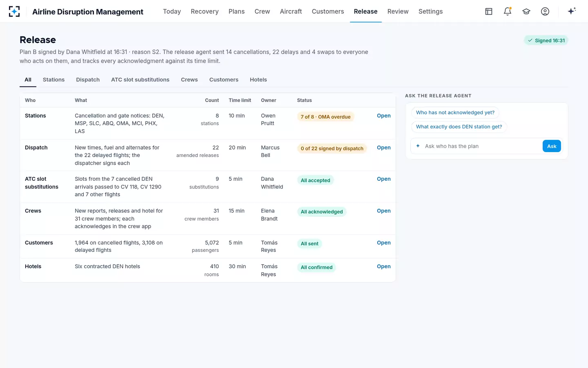Switch to the Stations tab
The height and width of the screenshot is (368, 588).
click(x=53, y=80)
